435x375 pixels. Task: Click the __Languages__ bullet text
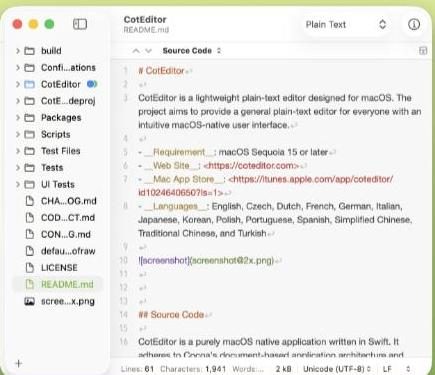coord(175,206)
